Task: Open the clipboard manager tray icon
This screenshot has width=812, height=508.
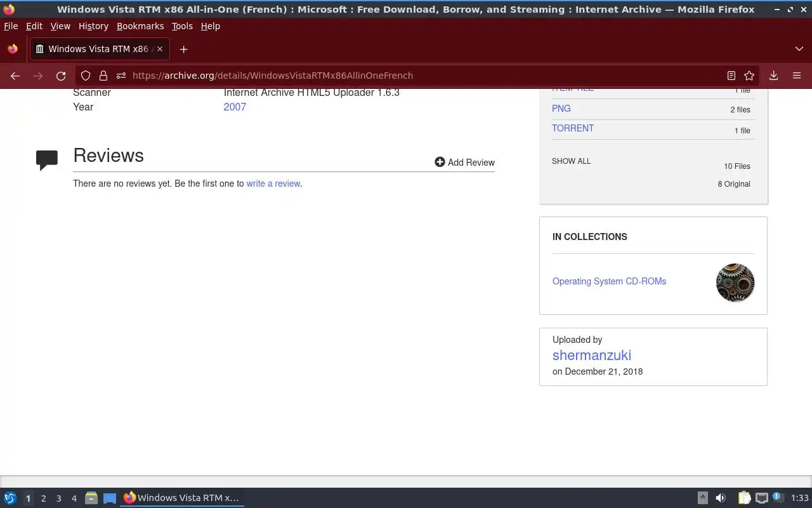Action: (744, 498)
